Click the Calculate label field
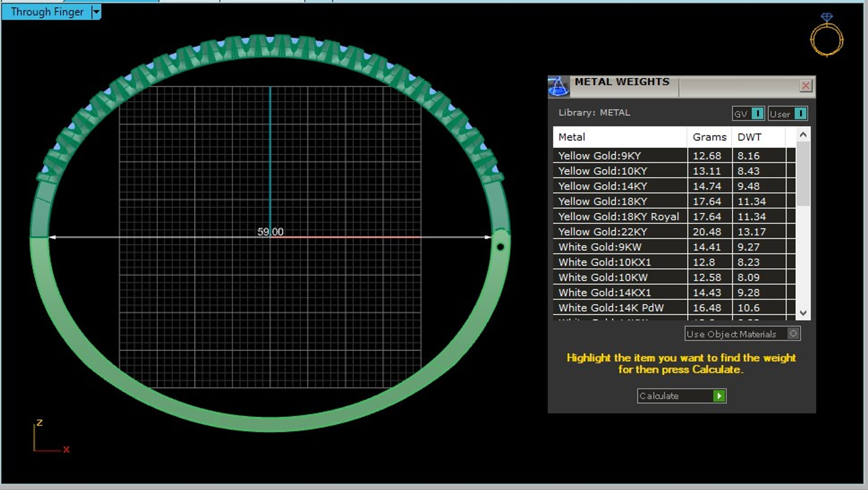Viewport: 868px width, 490px height. [x=675, y=396]
